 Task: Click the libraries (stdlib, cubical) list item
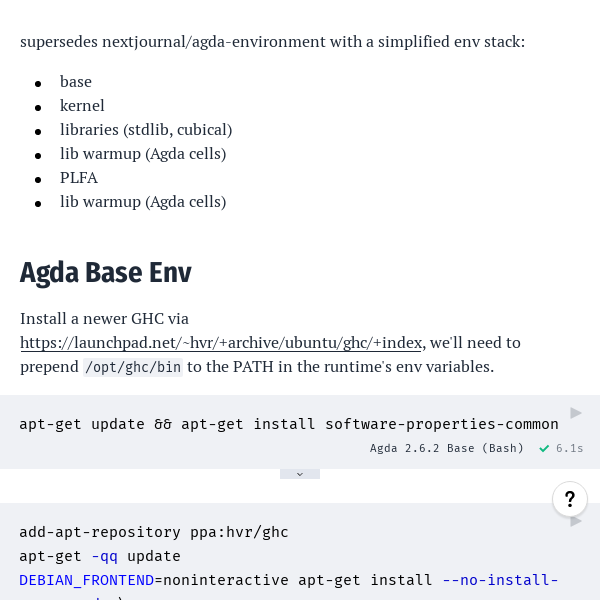tap(146, 130)
